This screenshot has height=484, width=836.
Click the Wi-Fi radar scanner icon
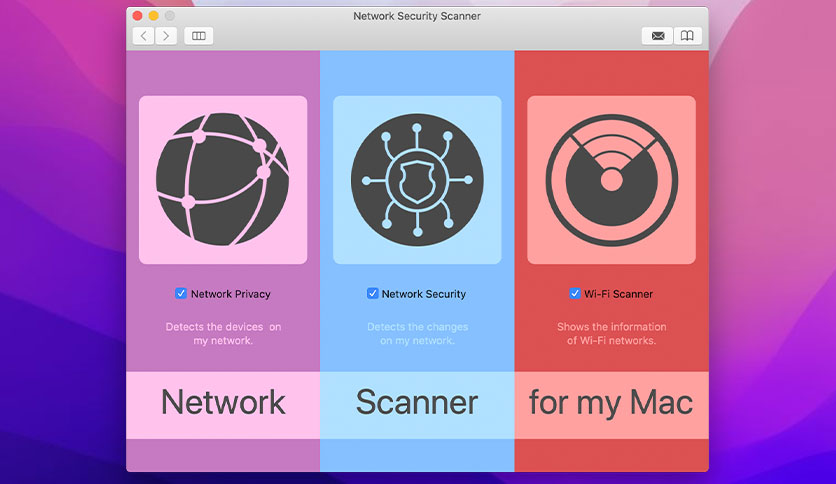(612, 180)
